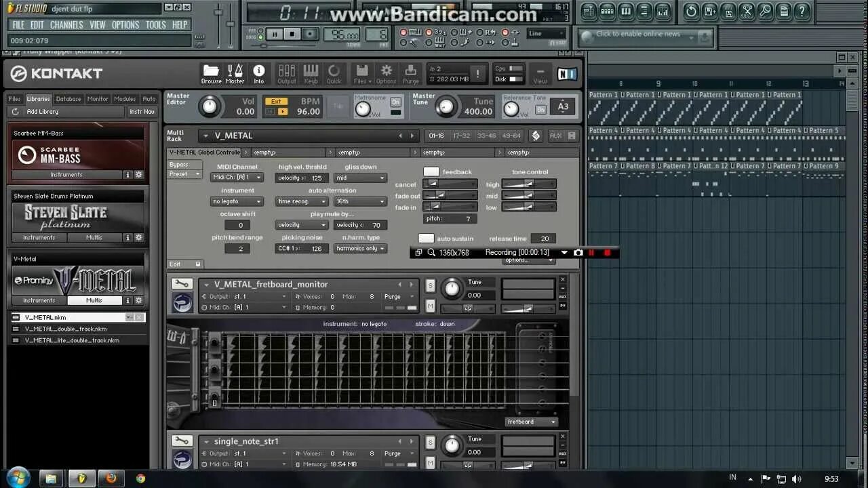Click Bandicam pause recording icon
This screenshot has width=868, height=488.
point(592,253)
